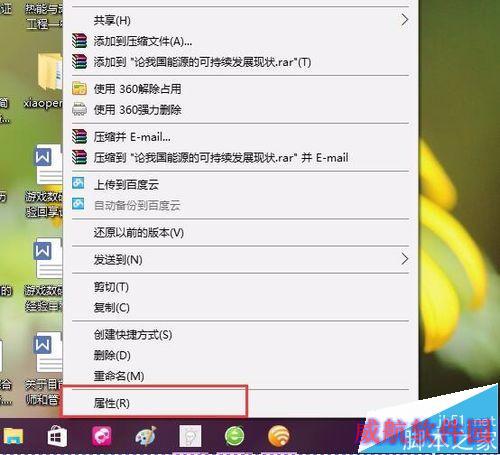Click WinRAR icon beside 添加到压缩文件(A)
This screenshot has width=500, height=455.
tap(79, 41)
